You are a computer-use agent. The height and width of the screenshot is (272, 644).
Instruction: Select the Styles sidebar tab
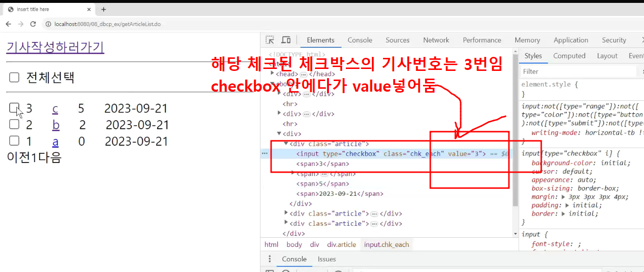coord(533,56)
